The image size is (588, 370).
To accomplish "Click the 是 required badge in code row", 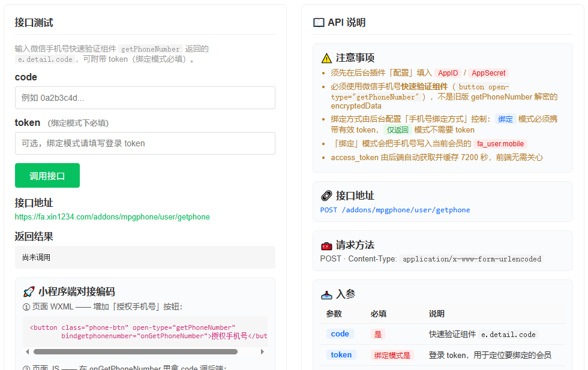I will point(378,335).
